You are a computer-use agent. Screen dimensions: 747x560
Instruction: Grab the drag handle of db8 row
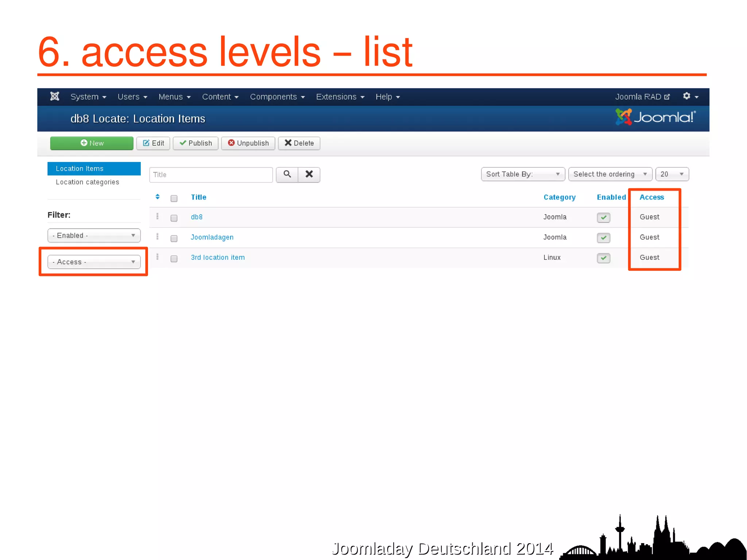pyautogui.click(x=158, y=216)
